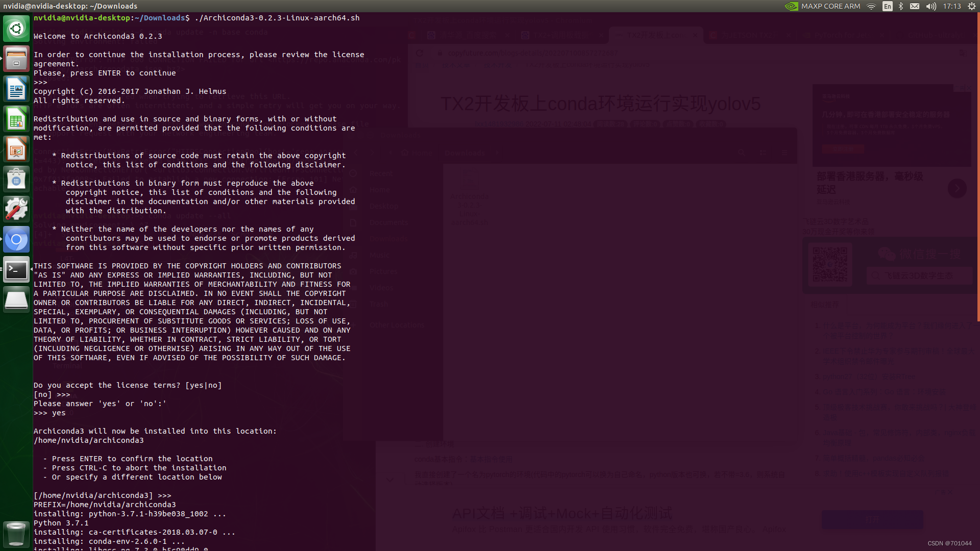The width and height of the screenshot is (980, 551).
Task: Click the search icon in the file manager
Action: [741, 153]
